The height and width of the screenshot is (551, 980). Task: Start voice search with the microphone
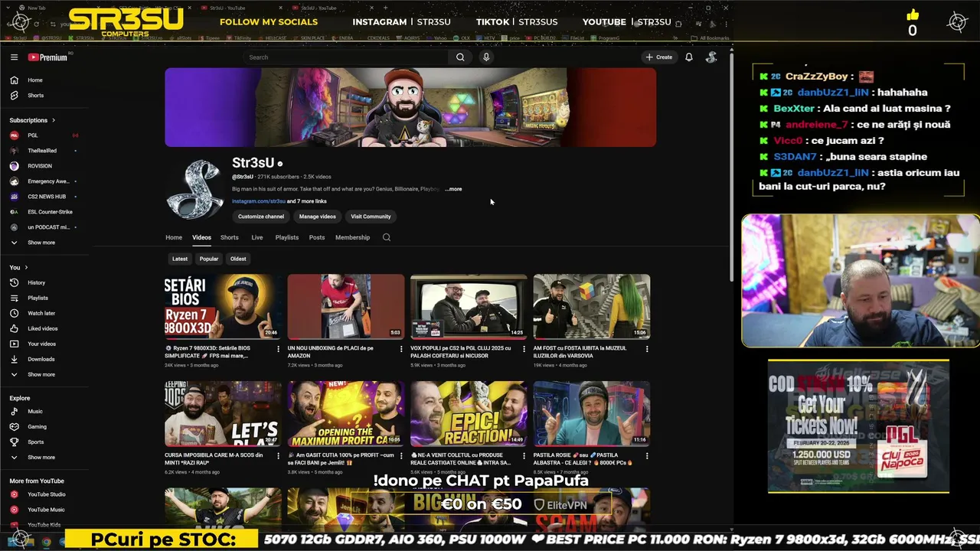pyautogui.click(x=486, y=57)
